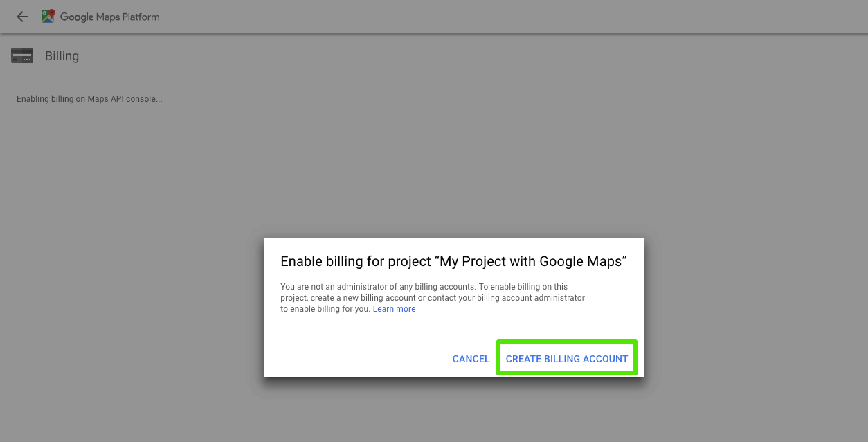Image resolution: width=868 pixels, height=442 pixels.
Task: Click the Enable billing dialog title
Action: tap(453, 261)
